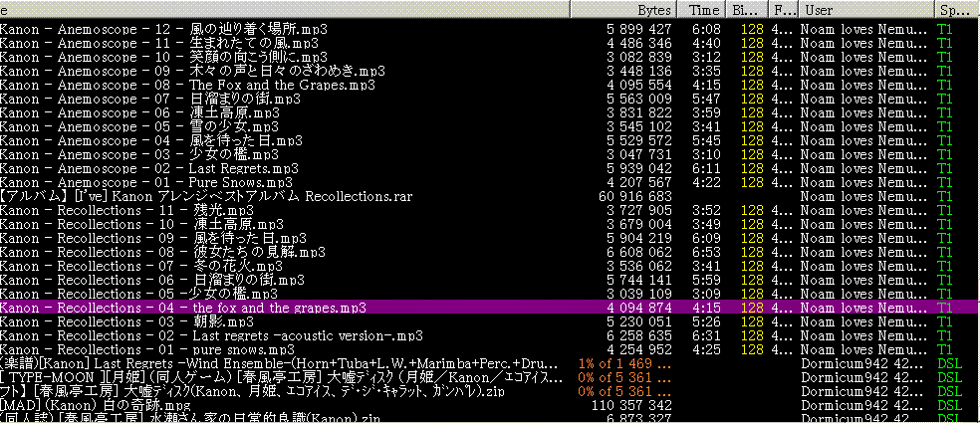This screenshot has width=980, height=423.
Task: Select the 'Kanon - Recollections - 08' mp3 file
Action: [162, 253]
